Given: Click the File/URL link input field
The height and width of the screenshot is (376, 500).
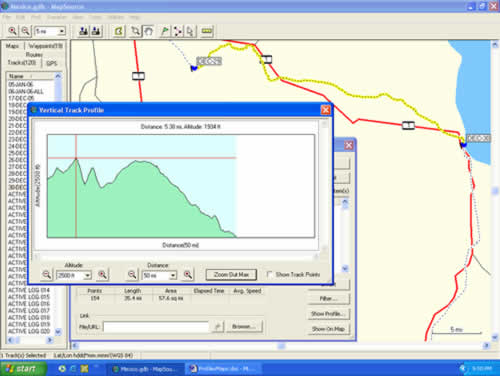Looking at the screenshot, I should [156, 327].
